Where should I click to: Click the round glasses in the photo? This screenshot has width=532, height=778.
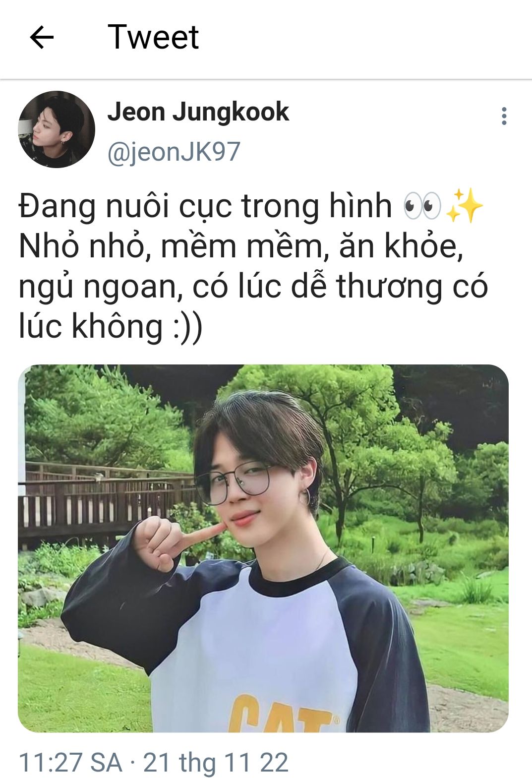[233, 481]
